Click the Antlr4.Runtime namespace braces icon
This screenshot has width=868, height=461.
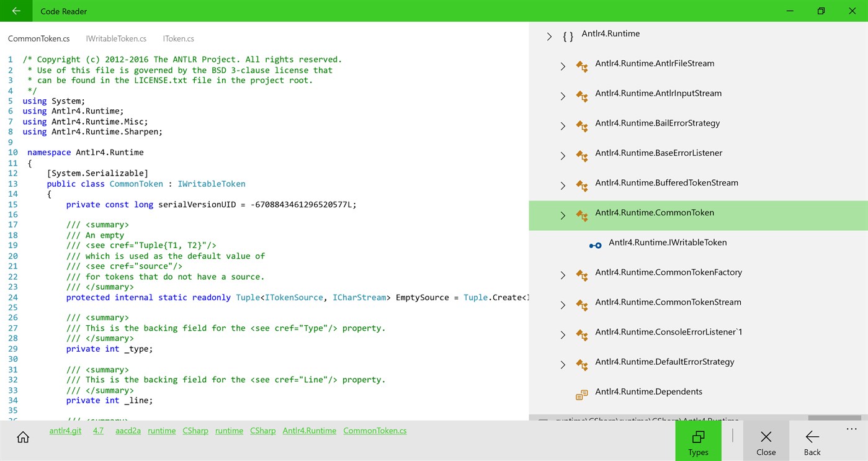568,37
